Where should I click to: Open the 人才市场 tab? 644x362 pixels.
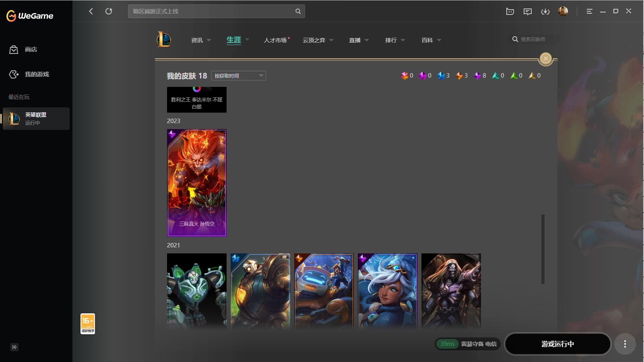(275, 40)
